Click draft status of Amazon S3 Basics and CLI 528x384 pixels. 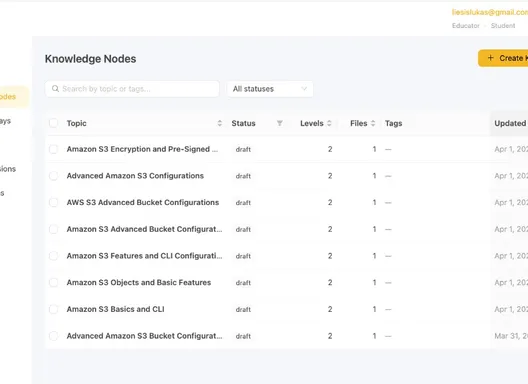(243, 309)
